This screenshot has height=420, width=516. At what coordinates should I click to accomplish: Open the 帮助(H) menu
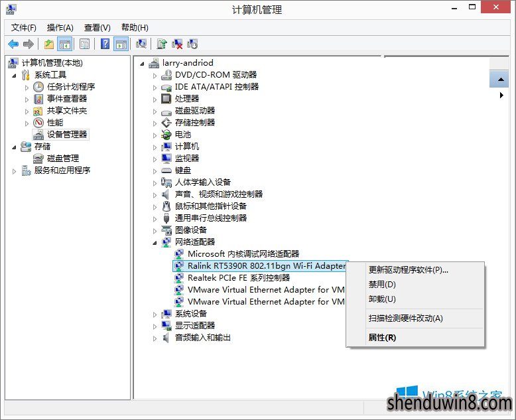coord(135,28)
